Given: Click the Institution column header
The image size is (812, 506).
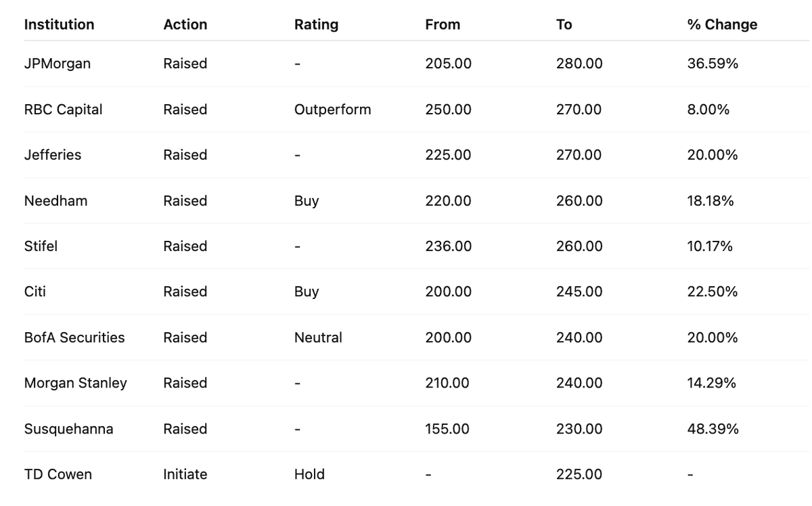Looking at the screenshot, I should tap(59, 24).
